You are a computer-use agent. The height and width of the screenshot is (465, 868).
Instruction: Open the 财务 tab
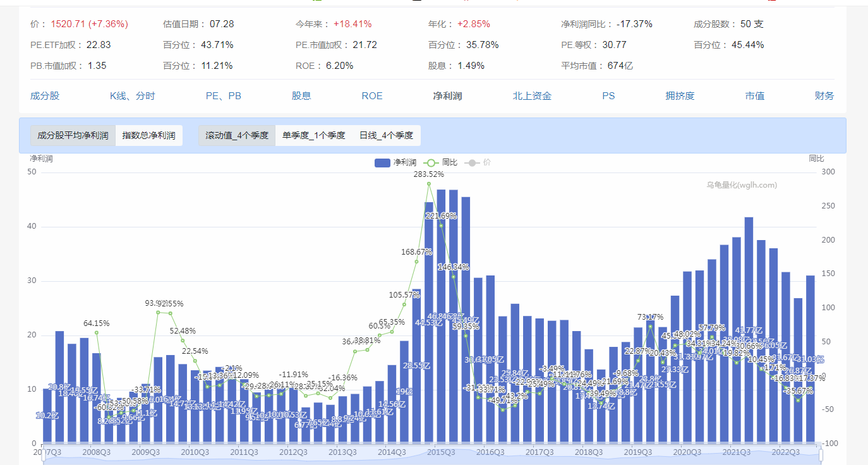[824, 96]
